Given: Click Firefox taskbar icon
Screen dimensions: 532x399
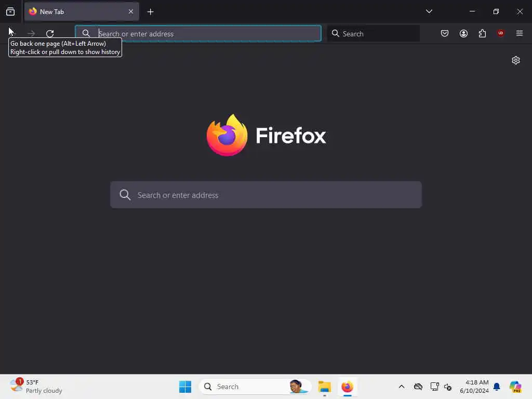Looking at the screenshot, I should tap(348, 387).
